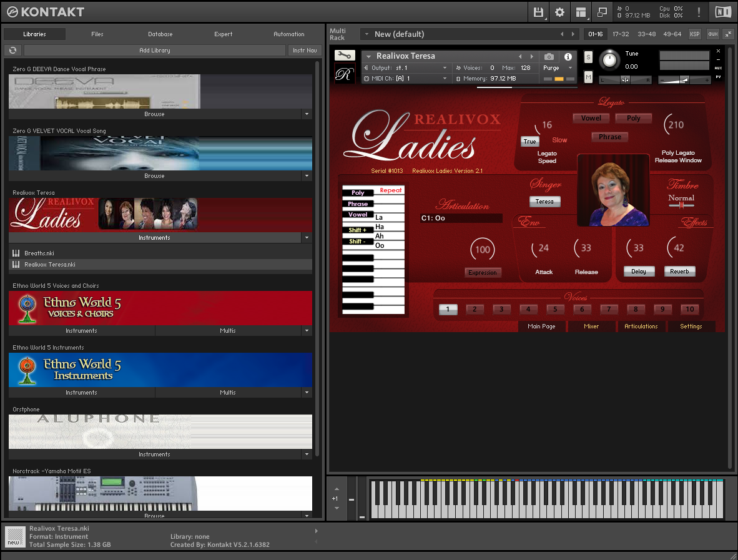The image size is (738, 560).
Task: Open the Settings page tab
Action: 691,326
